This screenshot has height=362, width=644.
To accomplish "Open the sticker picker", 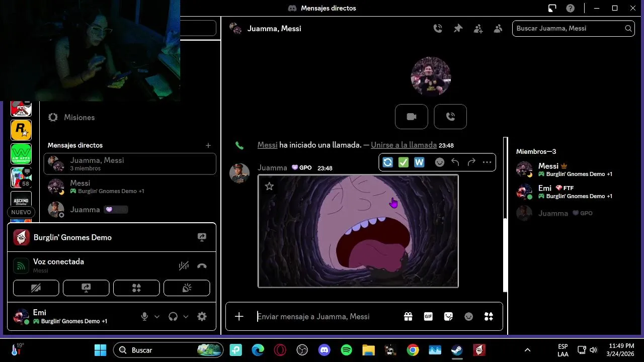I will tap(448, 316).
